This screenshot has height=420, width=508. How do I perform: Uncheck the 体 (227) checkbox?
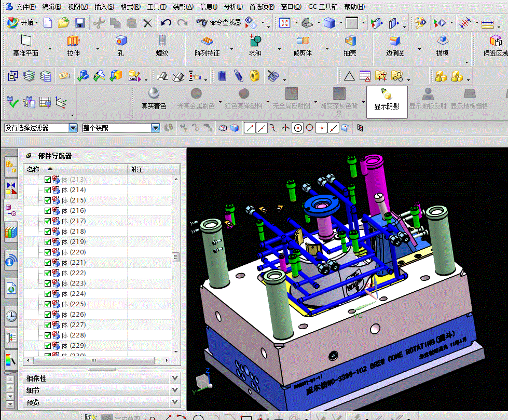click(x=48, y=325)
